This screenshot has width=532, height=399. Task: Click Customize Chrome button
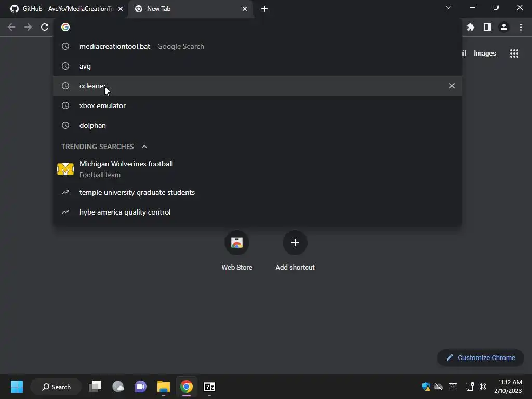pyautogui.click(x=481, y=357)
